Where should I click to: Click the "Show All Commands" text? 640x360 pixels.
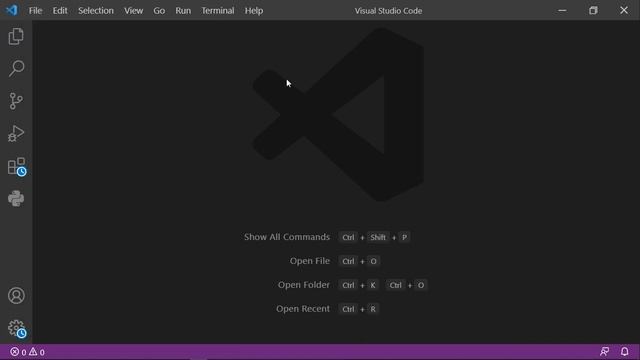(x=287, y=237)
